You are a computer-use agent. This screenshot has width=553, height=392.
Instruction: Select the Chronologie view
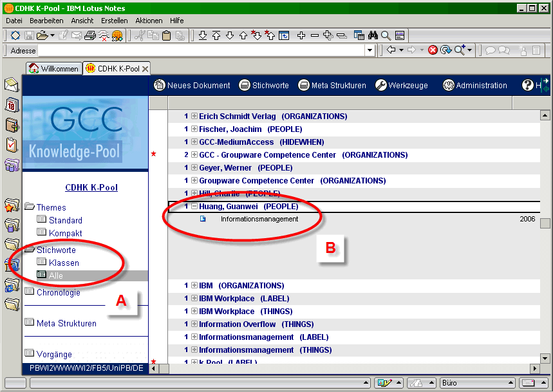click(59, 293)
